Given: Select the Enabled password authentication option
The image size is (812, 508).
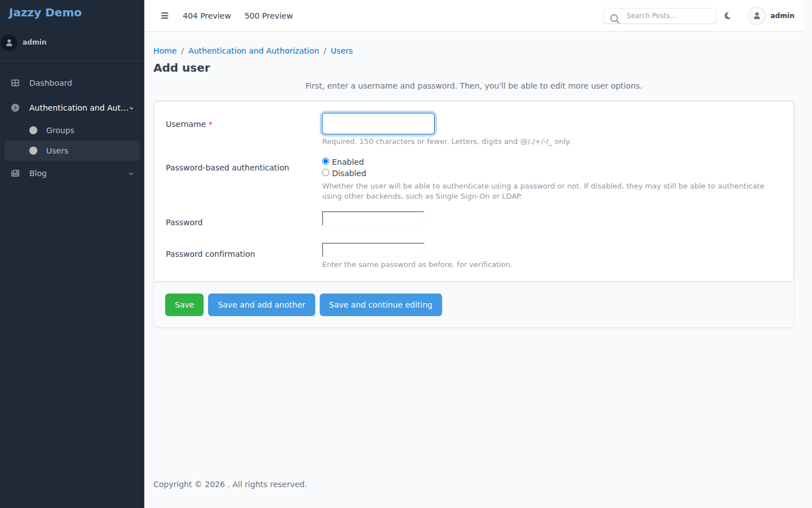Looking at the screenshot, I should (325, 161).
